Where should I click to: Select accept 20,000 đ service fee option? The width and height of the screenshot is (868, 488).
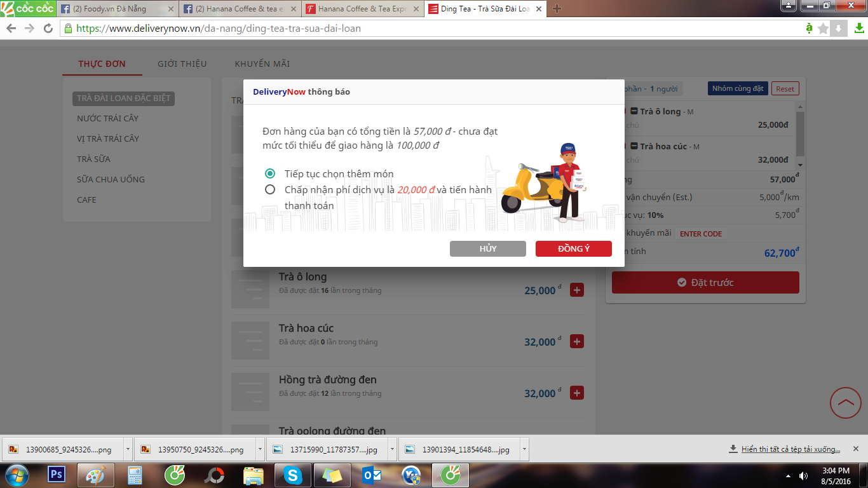[270, 189]
